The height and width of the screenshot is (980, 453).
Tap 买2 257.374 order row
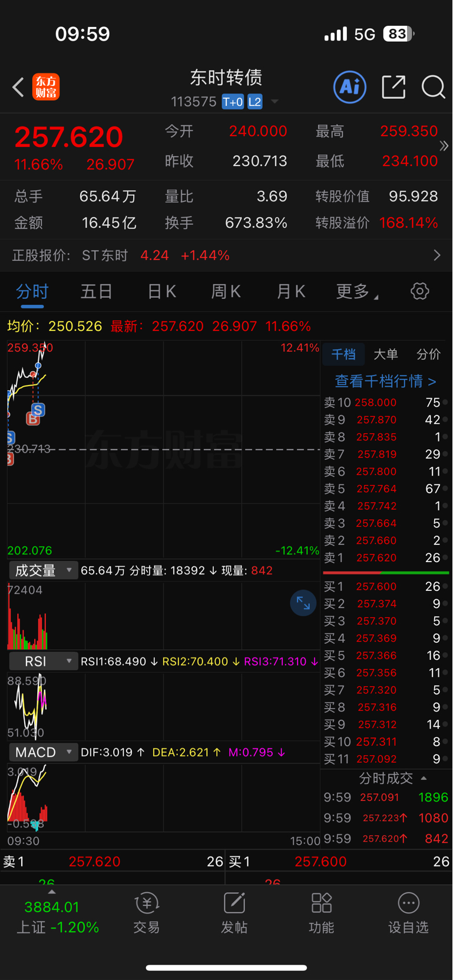385,603
